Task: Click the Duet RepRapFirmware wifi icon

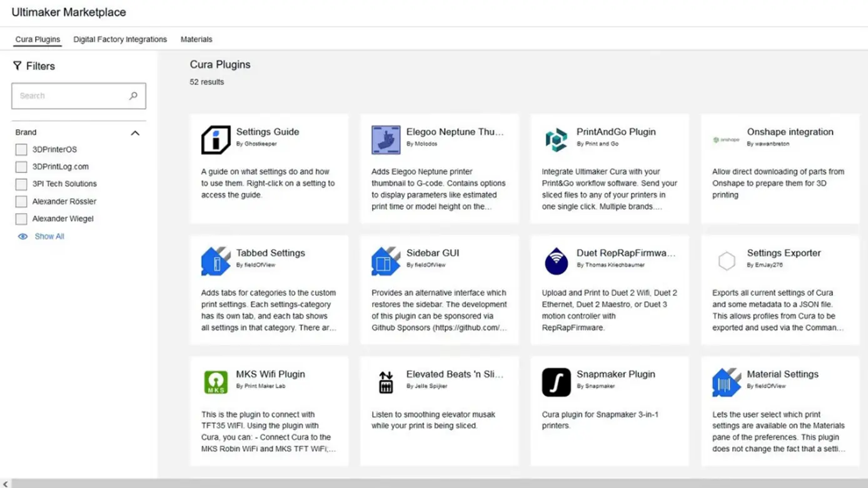Action: click(556, 261)
